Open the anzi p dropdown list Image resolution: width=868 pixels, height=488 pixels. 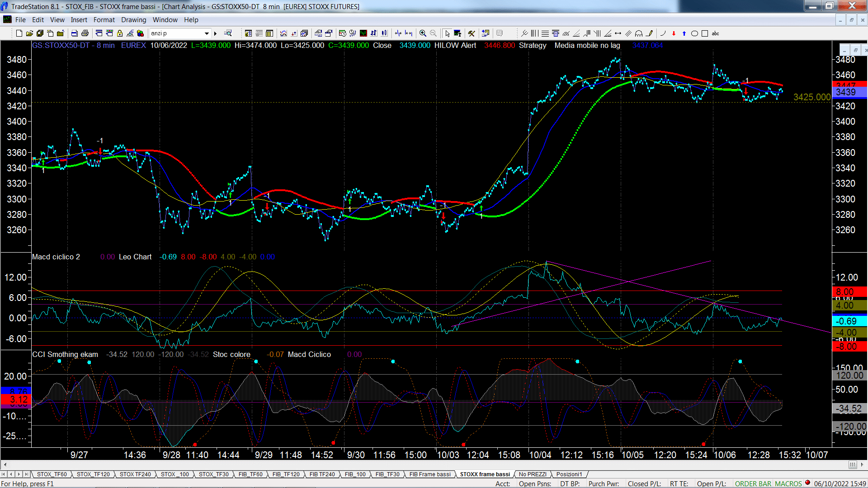click(x=207, y=33)
